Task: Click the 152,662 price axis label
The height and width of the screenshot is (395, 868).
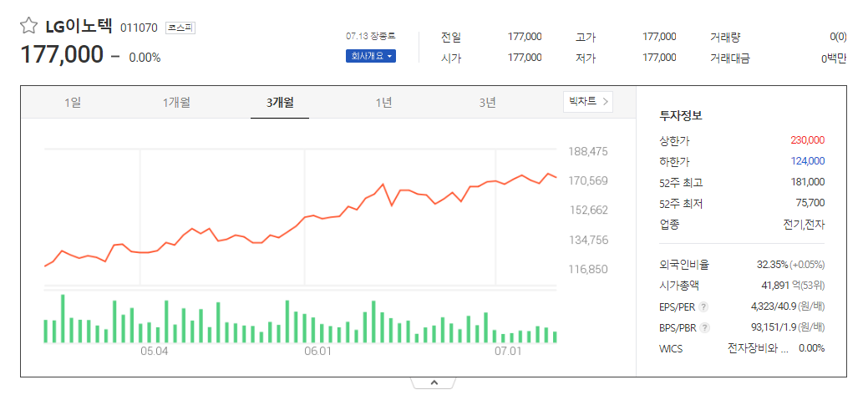Action: point(588,210)
